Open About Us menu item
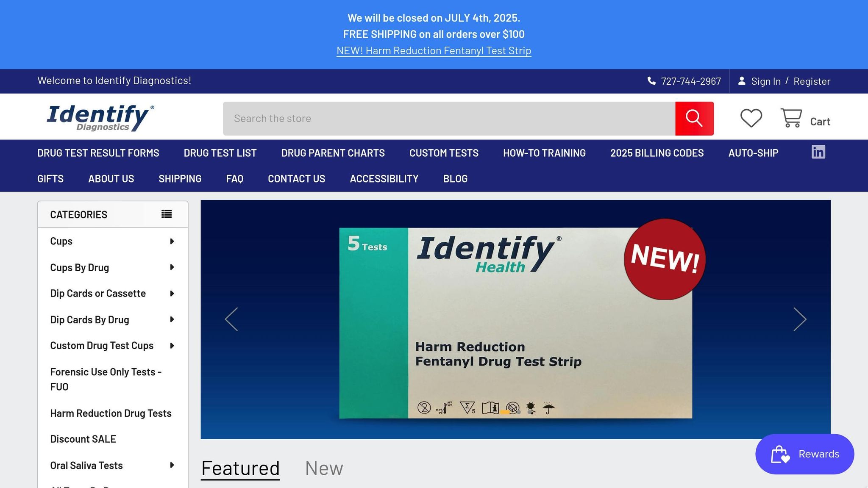Image resolution: width=868 pixels, height=488 pixels. (111, 179)
